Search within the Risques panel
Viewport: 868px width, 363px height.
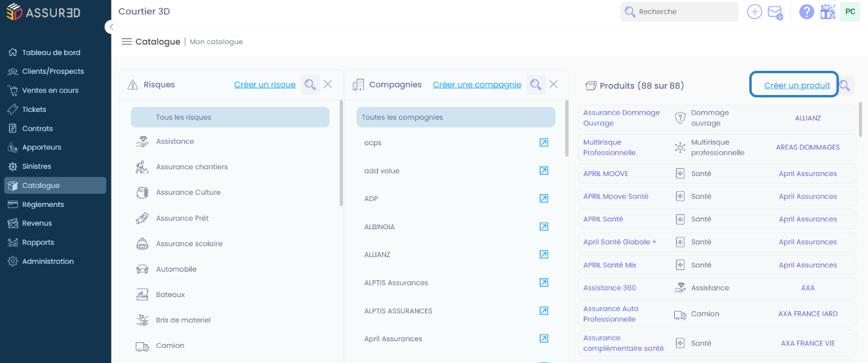(x=310, y=85)
